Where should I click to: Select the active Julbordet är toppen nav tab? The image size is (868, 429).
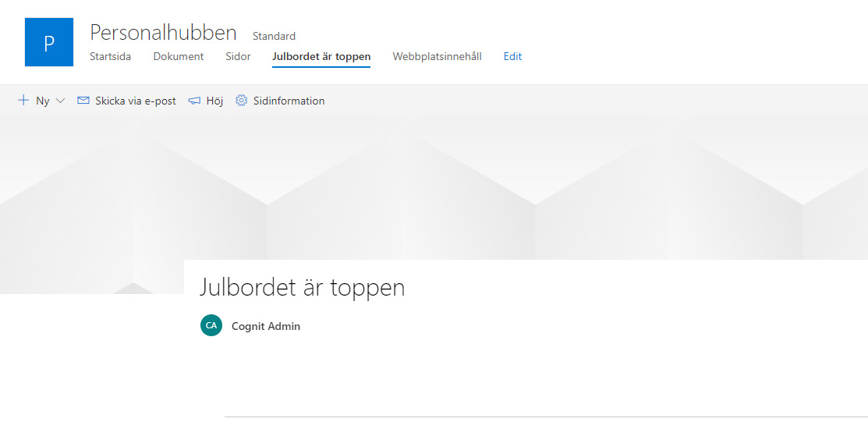tap(321, 56)
